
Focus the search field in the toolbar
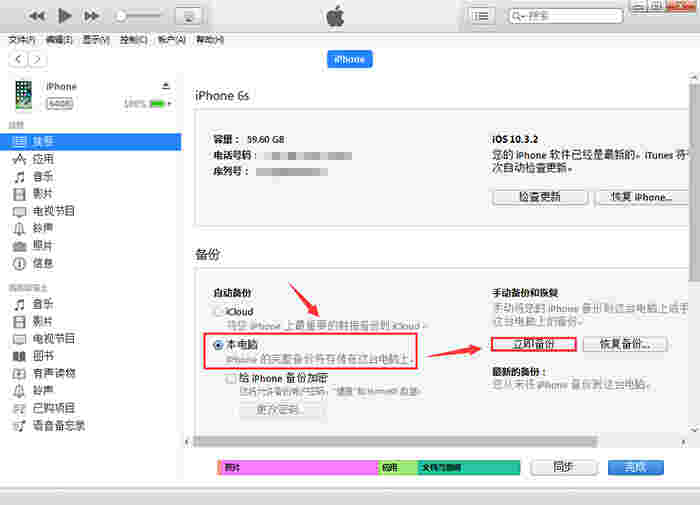click(x=566, y=17)
